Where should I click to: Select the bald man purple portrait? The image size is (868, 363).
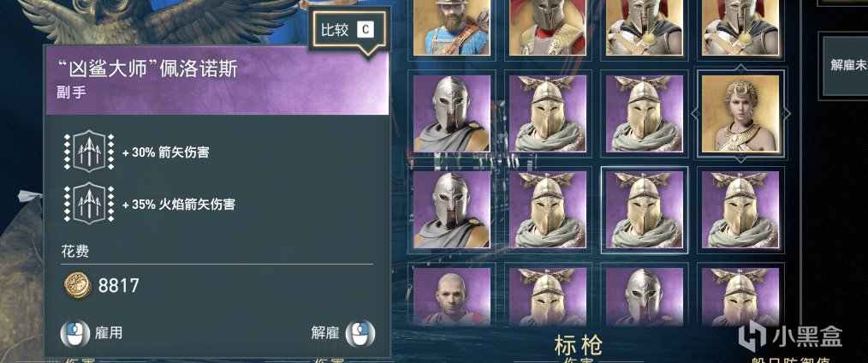[x=452, y=296]
